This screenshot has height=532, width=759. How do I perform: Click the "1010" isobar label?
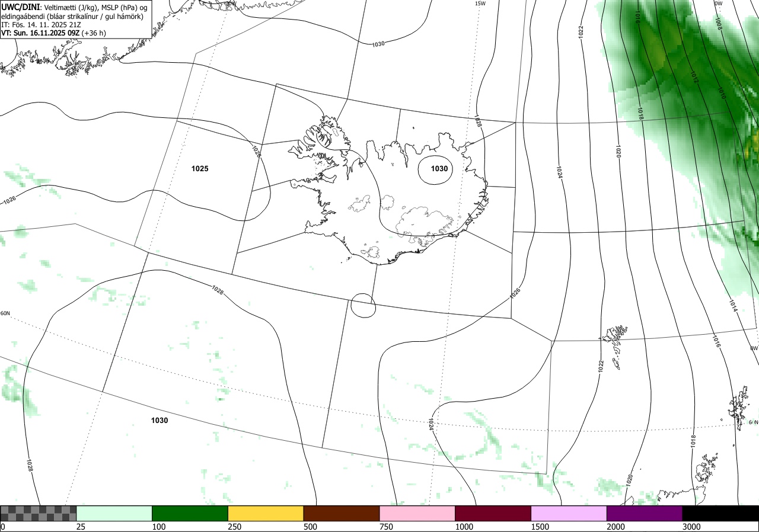click(721, 92)
